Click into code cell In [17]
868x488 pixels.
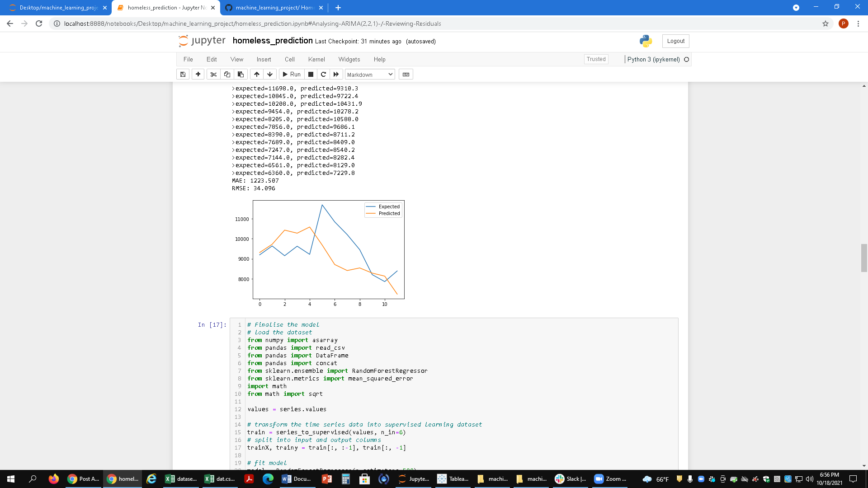(454, 393)
